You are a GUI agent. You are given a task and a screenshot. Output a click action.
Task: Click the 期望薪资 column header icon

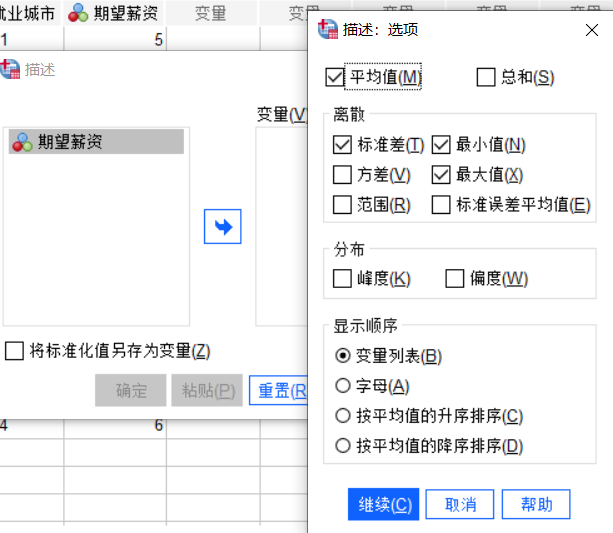click(78, 13)
